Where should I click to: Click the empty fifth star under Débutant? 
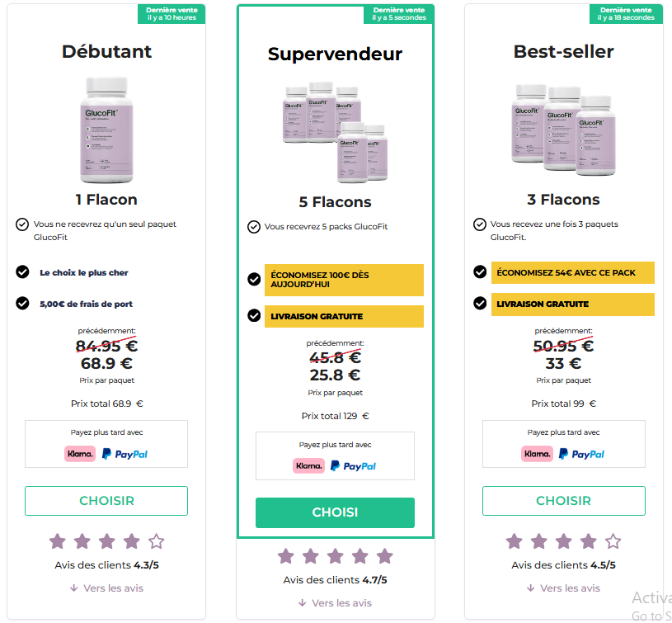[157, 541]
